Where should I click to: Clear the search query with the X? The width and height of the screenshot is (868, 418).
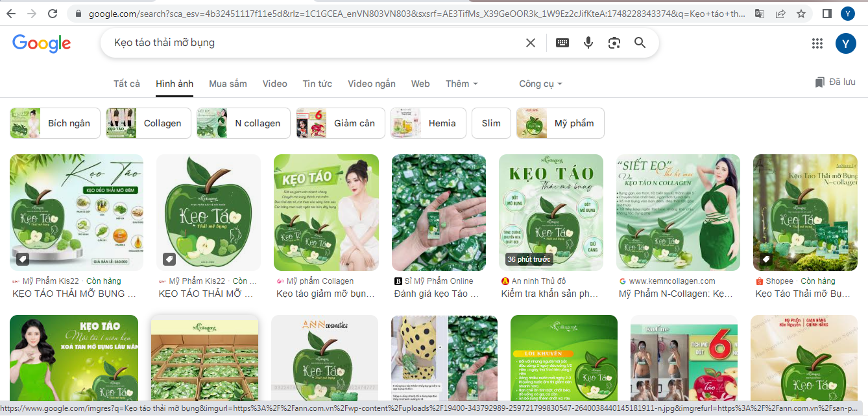(530, 42)
